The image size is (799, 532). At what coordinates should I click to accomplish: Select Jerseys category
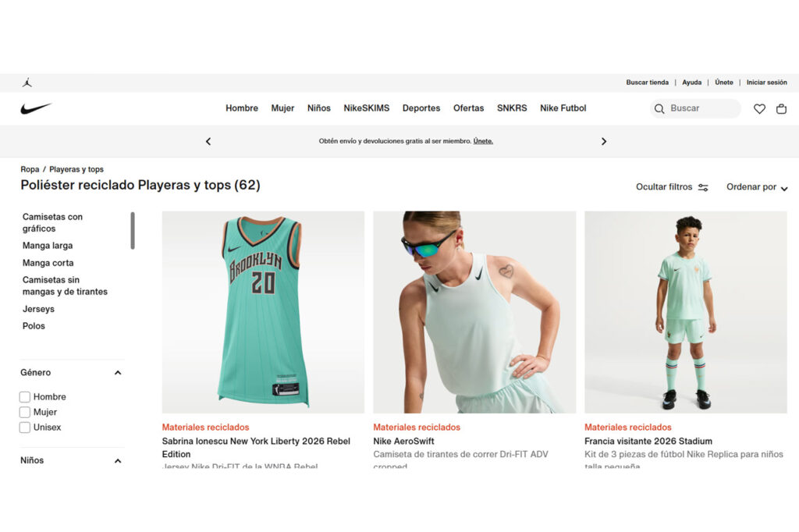[x=38, y=309]
